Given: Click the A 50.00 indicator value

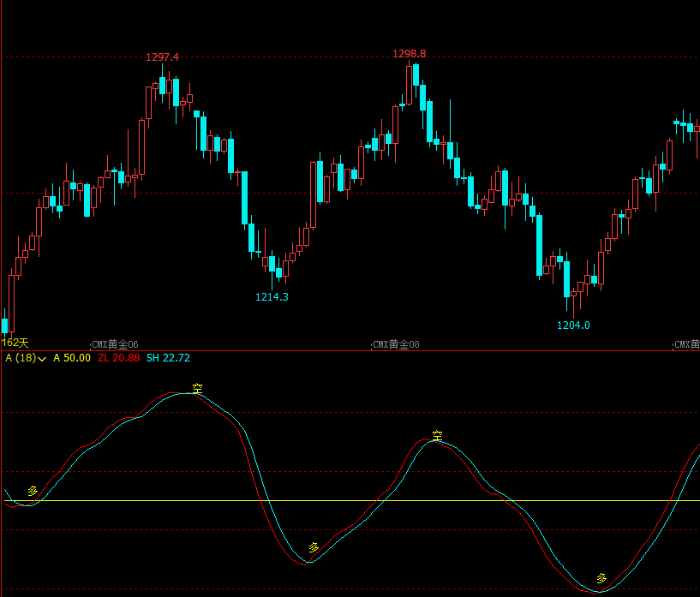Looking at the screenshot, I should click(x=72, y=358).
